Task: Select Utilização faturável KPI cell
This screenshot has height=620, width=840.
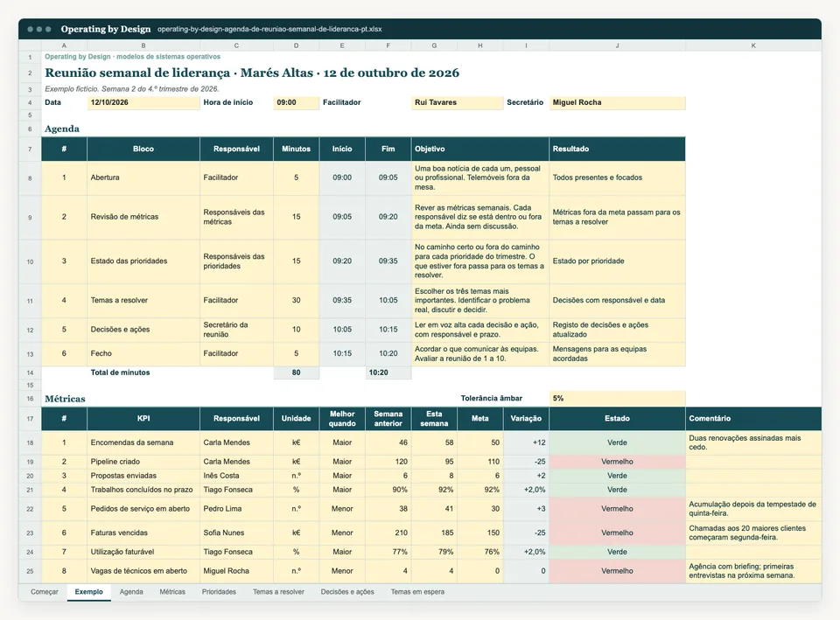Action: pos(143,552)
